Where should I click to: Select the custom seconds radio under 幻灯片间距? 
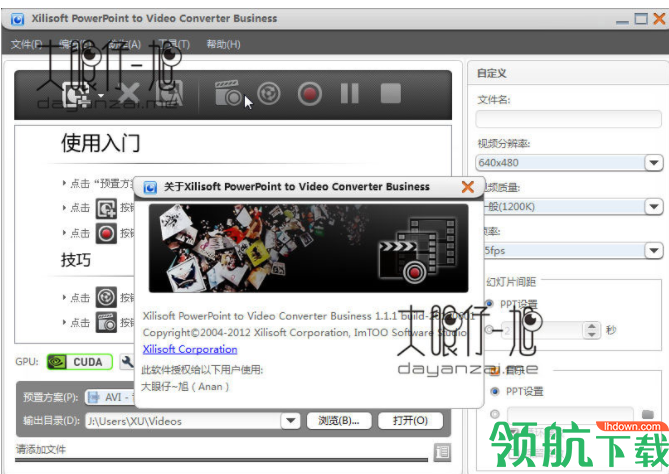pyautogui.click(x=489, y=330)
